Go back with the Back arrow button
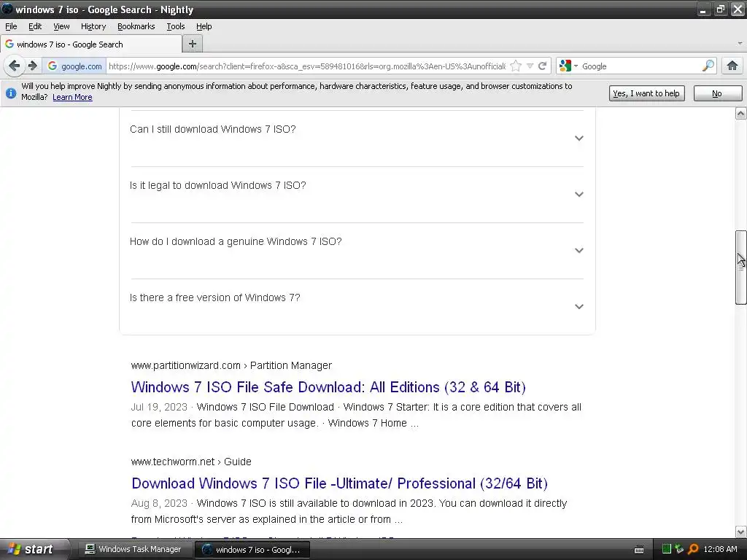This screenshot has height=560, width=747. pos(15,66)
